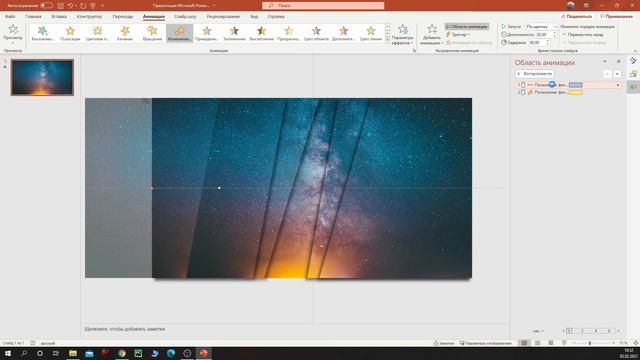Switch to Normal view icon
Image resolution: width=640 pixels, height=360 pixels.
524,343
